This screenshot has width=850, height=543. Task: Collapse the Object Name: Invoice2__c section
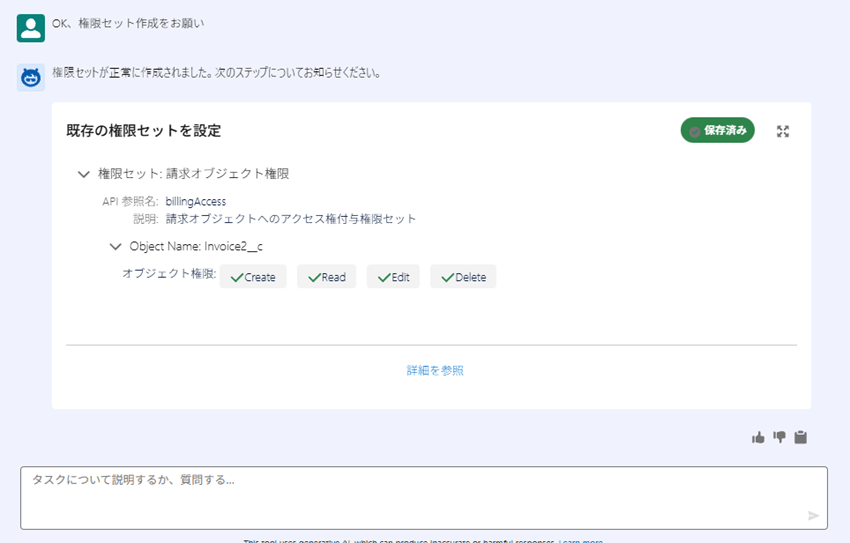click(x=115, y=246)
